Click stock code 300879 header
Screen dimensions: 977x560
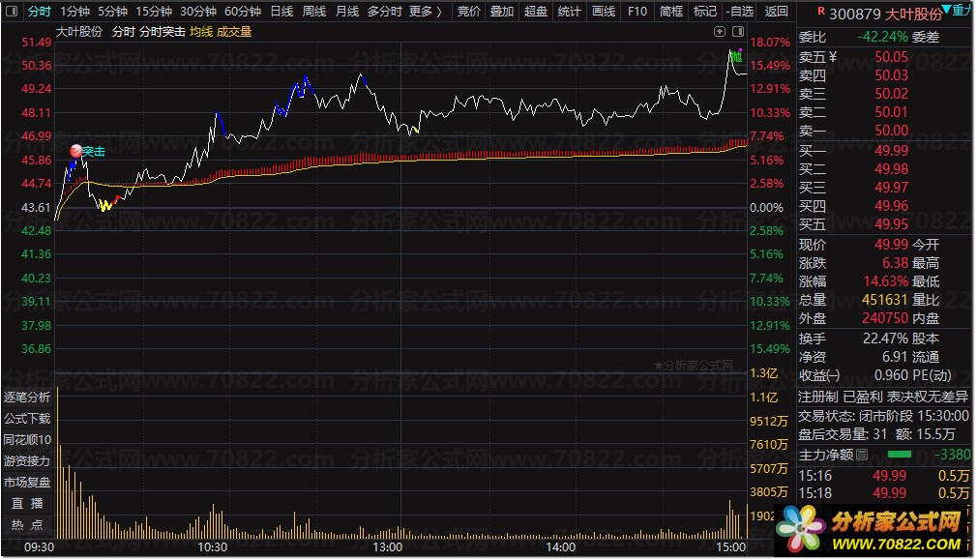tap(855, 15)
